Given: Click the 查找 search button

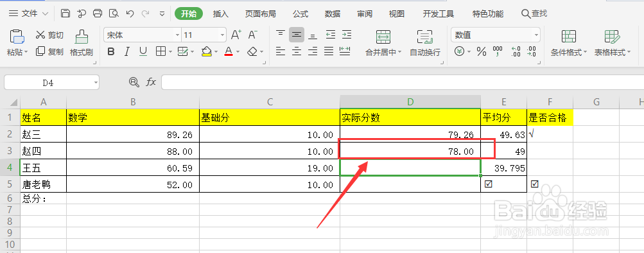Looking at the screenshot, I should tap(534, 13).
